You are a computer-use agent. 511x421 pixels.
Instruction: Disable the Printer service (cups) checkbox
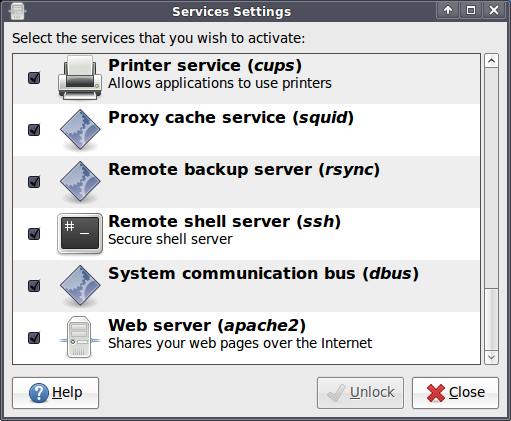click(x=34, y=78)
